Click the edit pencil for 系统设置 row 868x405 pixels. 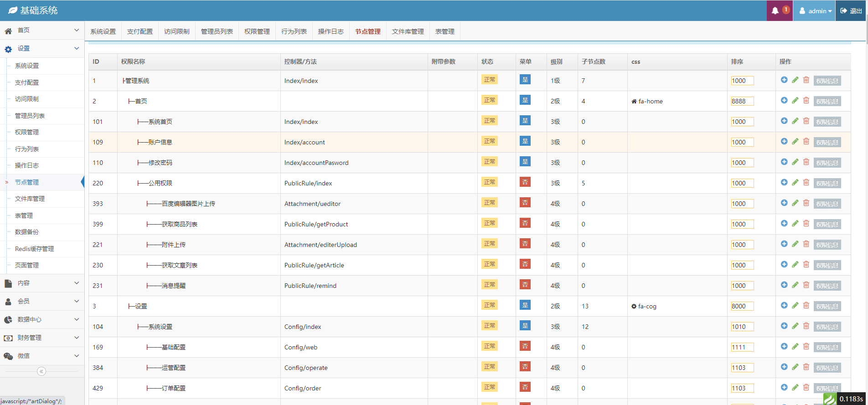pos(795,326)
